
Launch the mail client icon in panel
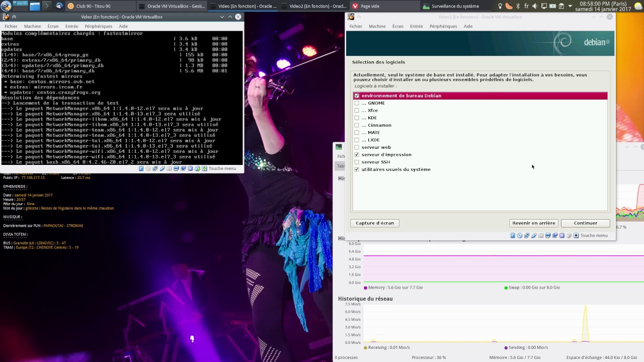[x=59, y=6]
